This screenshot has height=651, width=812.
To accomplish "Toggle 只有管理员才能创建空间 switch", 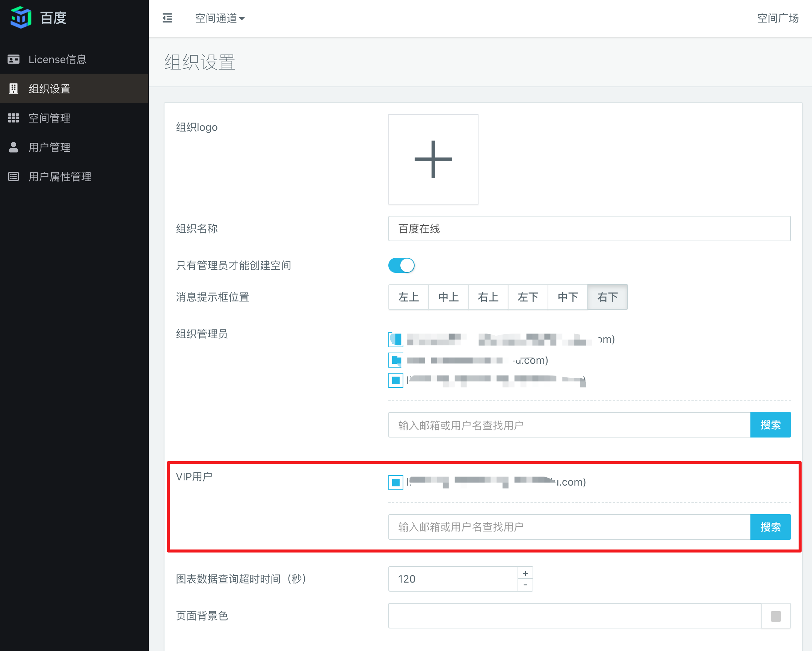I will tap(401, 265).
